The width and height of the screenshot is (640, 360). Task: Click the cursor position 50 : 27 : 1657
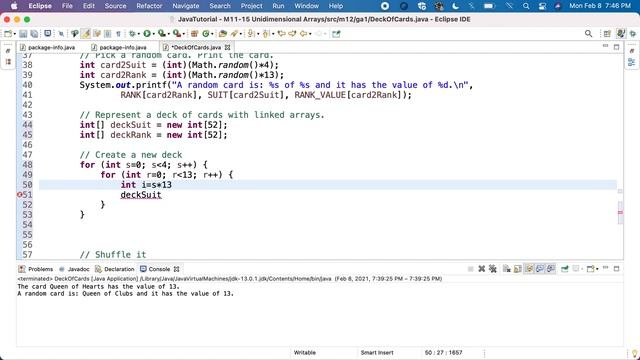(443, 352)
